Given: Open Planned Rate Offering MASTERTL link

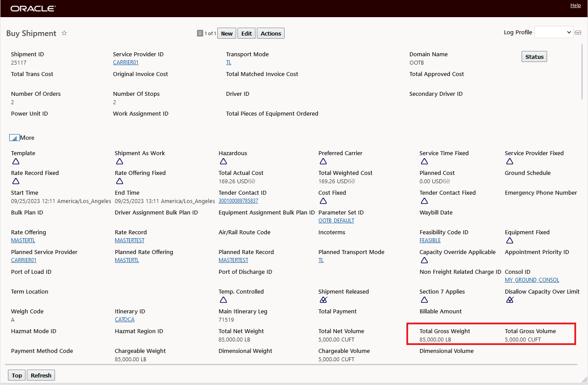Looking at the screenshot, I should 127,260.
